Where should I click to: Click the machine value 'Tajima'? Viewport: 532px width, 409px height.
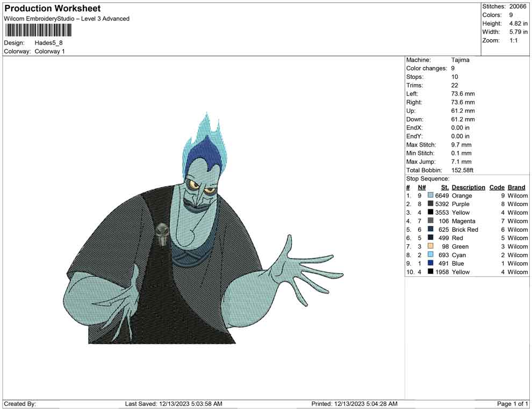click(x=460, y=60)
